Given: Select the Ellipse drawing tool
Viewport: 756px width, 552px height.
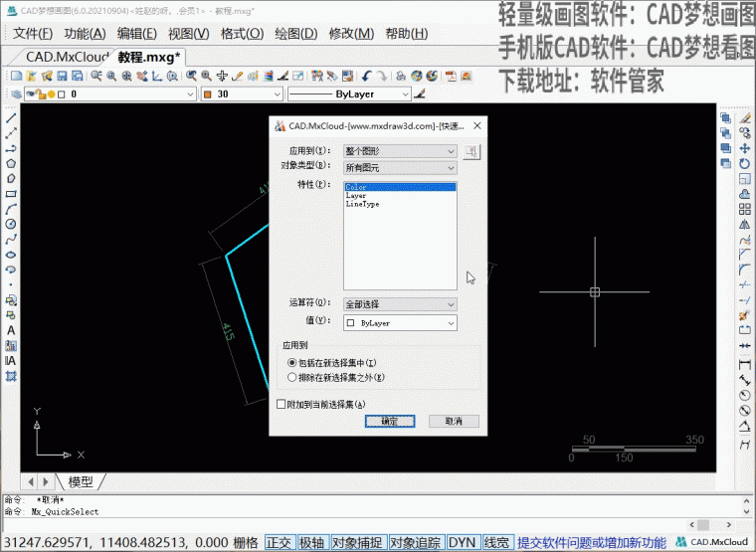Looking at the screenshot, I should coord(11,255).
